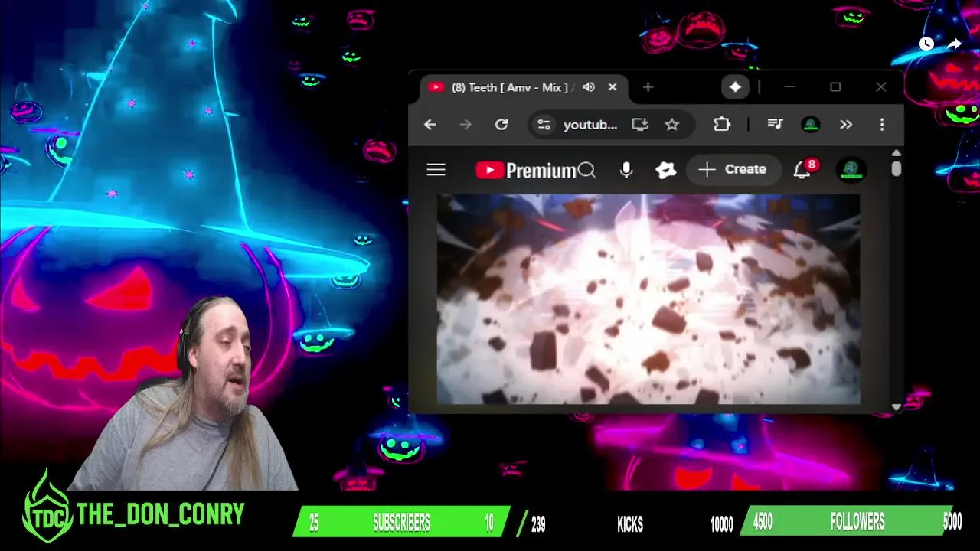This screenshot has height=551, width=980.
Task: Click the SUBSCRIBERS goal bar label
Action: 401,523
